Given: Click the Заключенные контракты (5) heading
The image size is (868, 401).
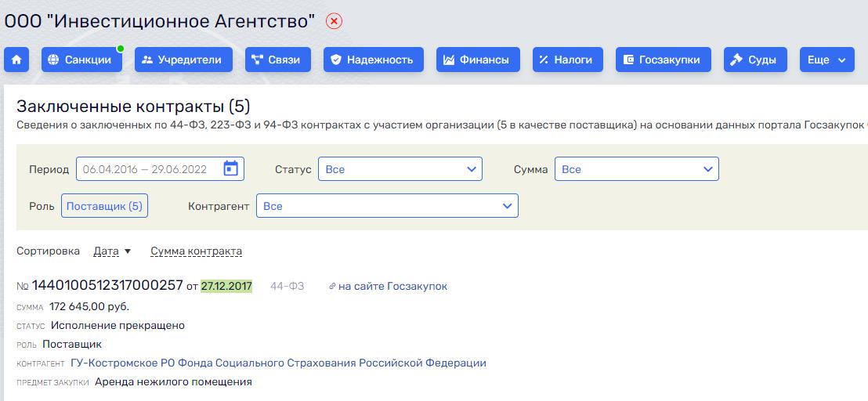Looking at the screenshot, I should click(133, 107).
